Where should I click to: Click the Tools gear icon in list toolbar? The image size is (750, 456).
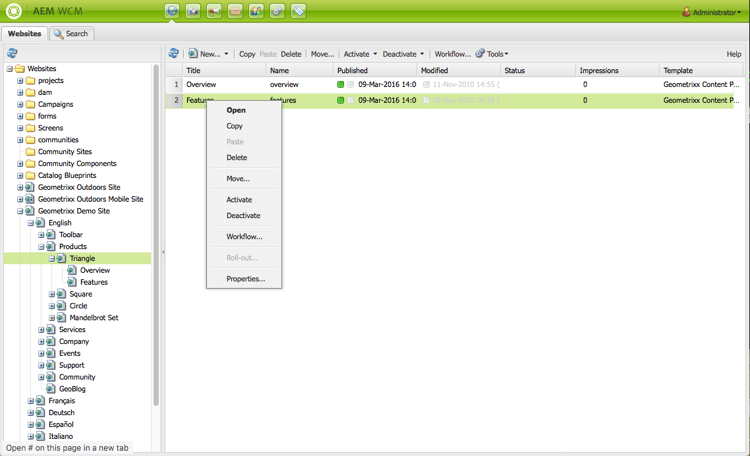(x=480, y=54)
